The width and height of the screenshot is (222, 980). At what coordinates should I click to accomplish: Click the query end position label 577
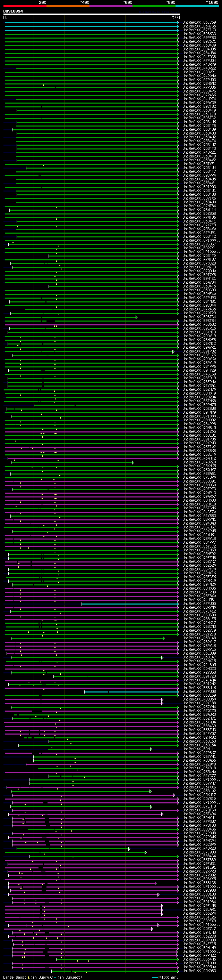pos(175,17)
